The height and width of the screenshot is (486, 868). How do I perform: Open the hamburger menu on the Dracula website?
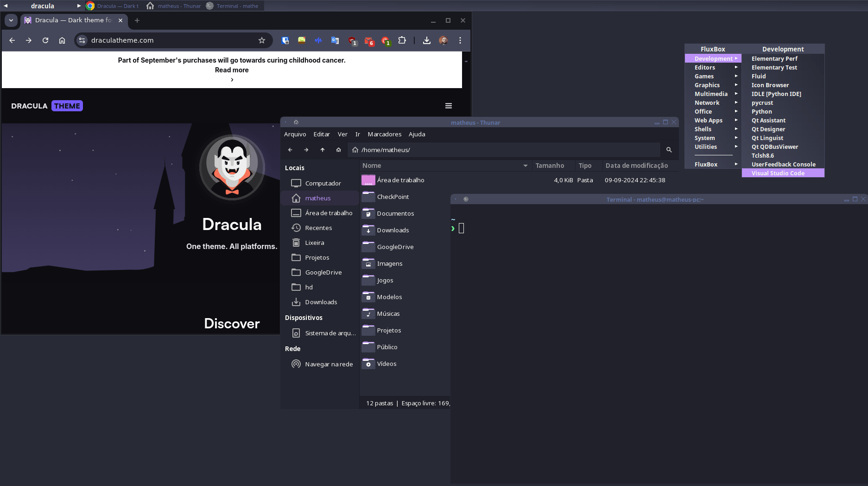448,106
